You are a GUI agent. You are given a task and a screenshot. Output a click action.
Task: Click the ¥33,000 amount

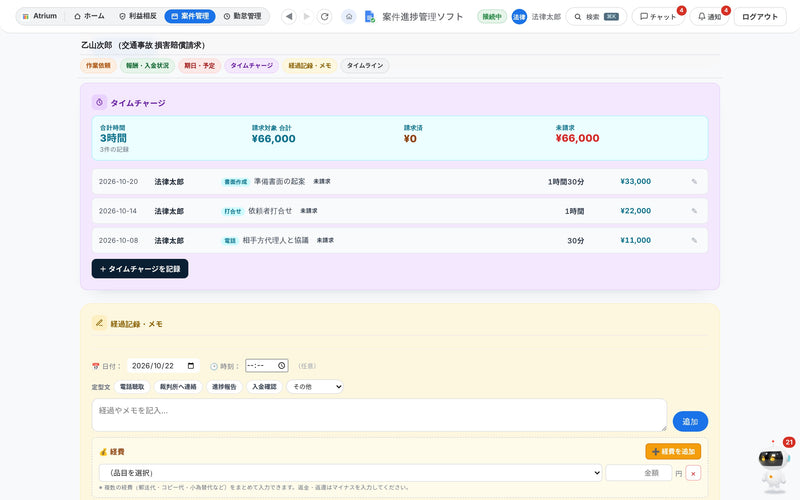coord(635,182)
